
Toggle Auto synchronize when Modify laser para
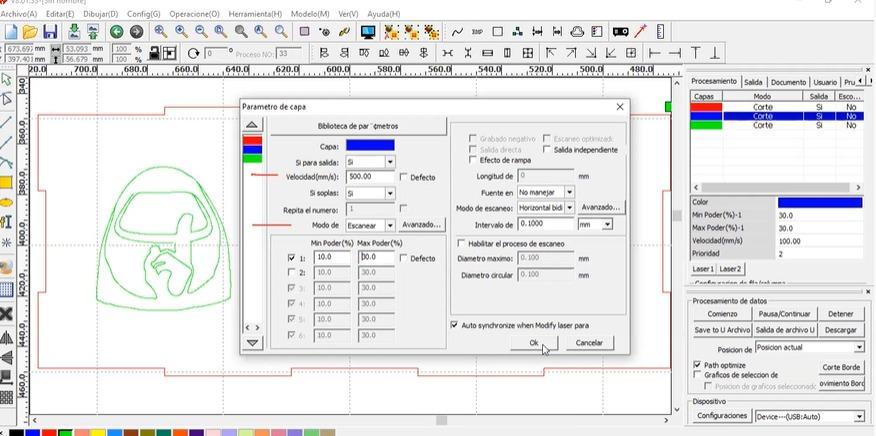(x=454, y=325)
